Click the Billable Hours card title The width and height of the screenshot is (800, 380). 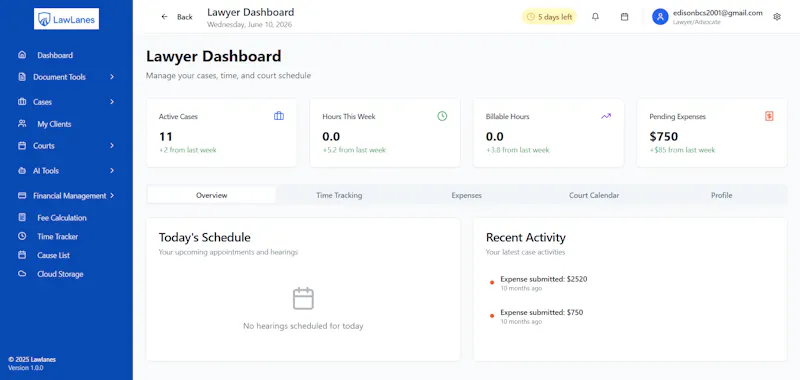507,116
